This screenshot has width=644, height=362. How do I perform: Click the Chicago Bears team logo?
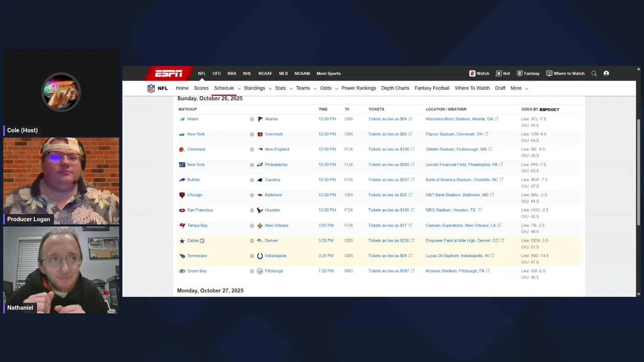[182, 195]
